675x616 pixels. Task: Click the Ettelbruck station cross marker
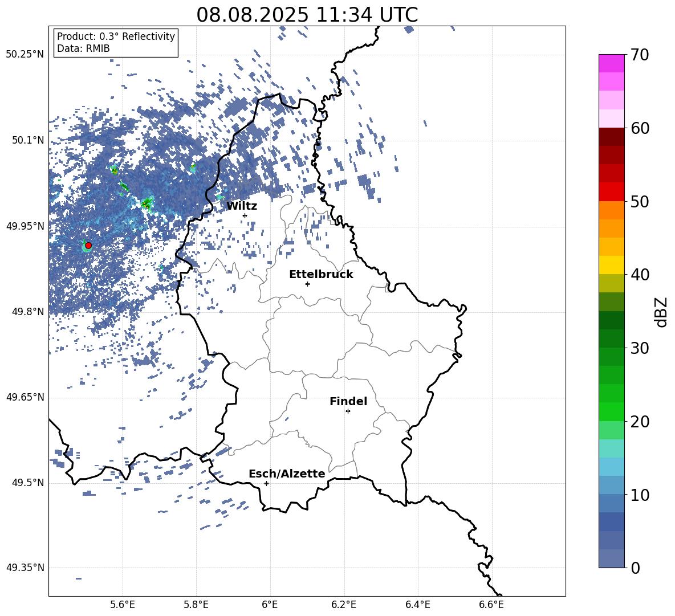click(x=307, y=284)
